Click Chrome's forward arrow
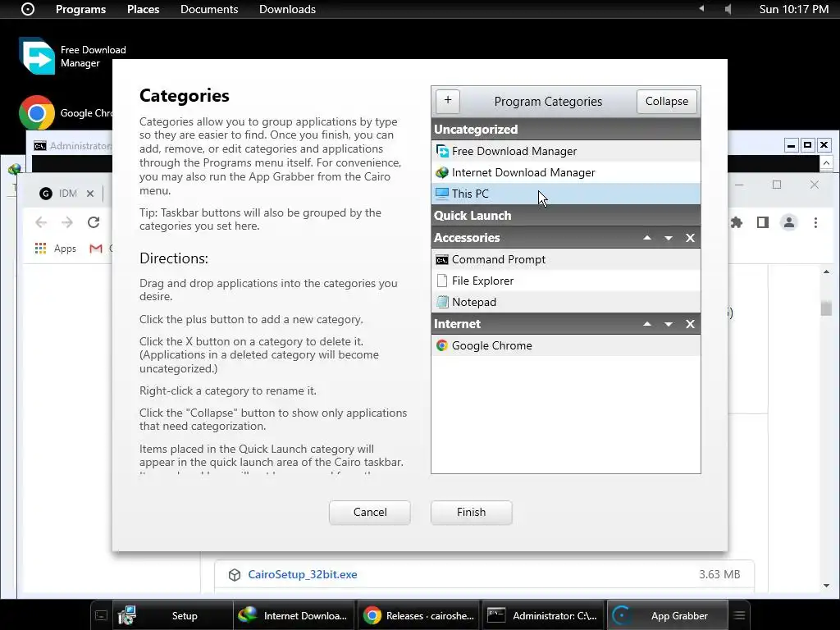 point(67,222)
